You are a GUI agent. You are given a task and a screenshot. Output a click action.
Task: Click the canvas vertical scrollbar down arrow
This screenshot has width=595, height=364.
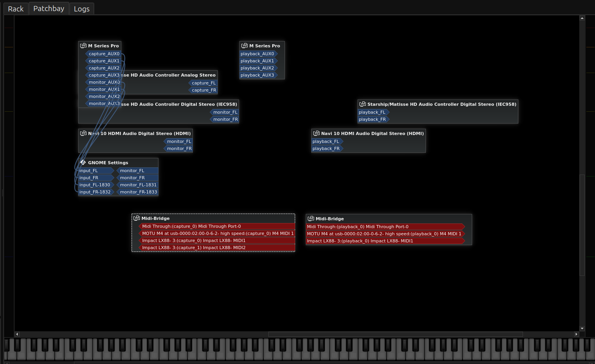click(x=582, y=328)
